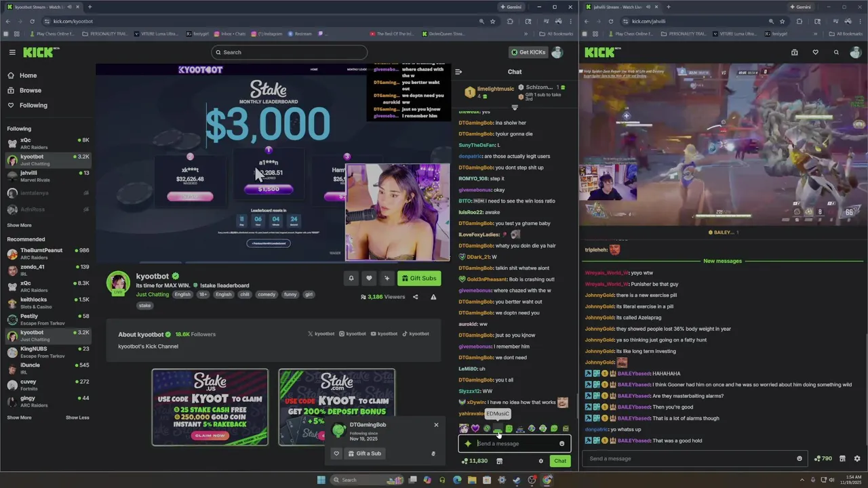Viewport: 868px width, 488px height.
Task: Select xQc channel under Following list
Action: 47,142
